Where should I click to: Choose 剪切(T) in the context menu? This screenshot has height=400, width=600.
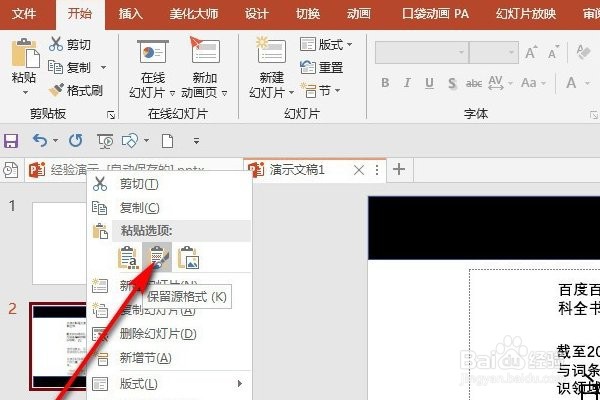(x=170, y=184)
